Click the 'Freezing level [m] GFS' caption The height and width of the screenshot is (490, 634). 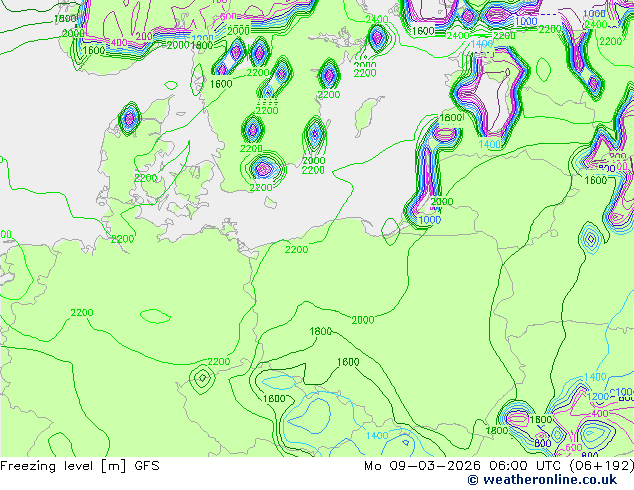80,466
